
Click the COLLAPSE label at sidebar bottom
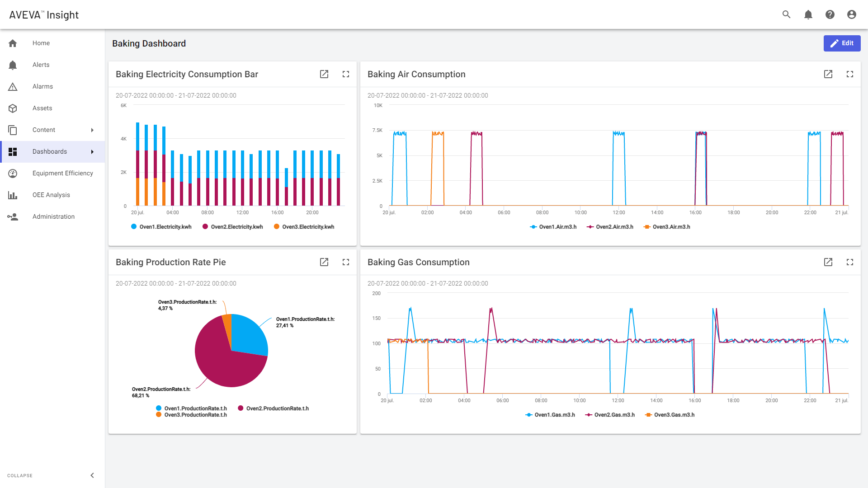(20, 475)
